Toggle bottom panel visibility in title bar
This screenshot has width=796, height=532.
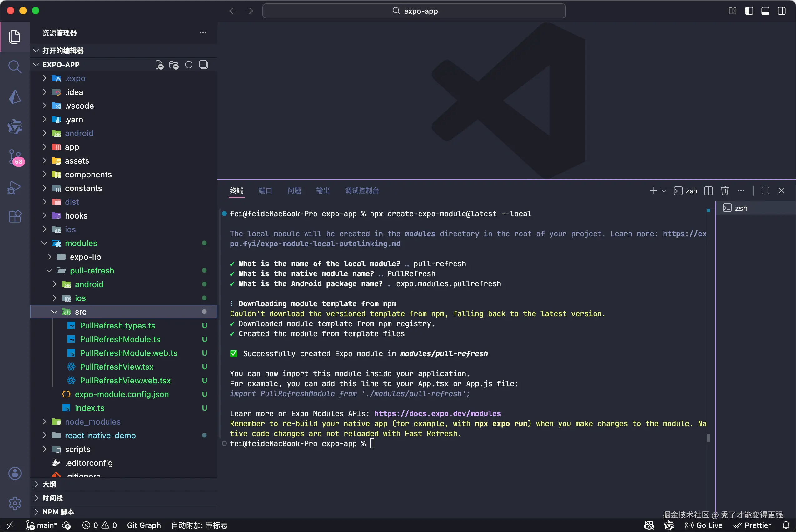765,11
